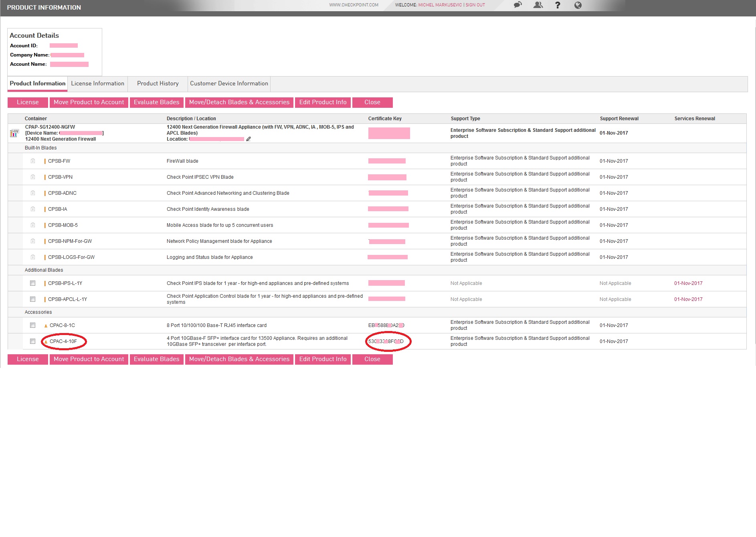Image resolution: width=756 pixels, height=537 pixels.
Task: Click the CPAC-4-10F accessory name
Action: click(x=63, y=341)
